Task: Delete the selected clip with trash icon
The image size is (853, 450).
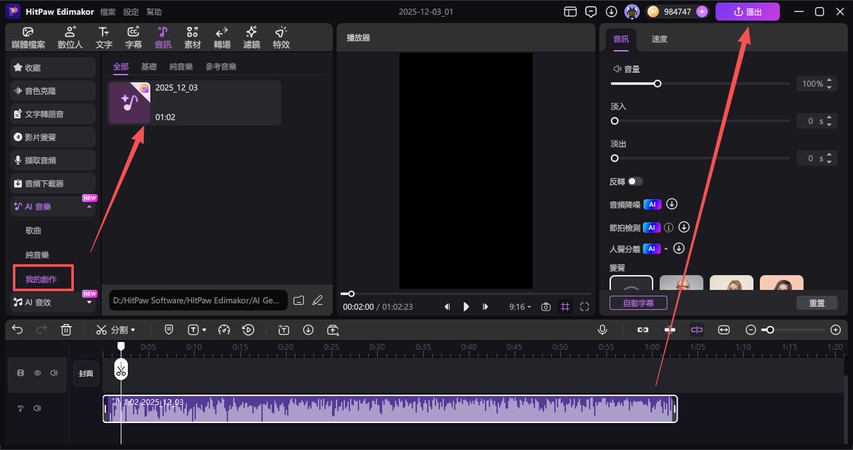Action: [66, 330]
